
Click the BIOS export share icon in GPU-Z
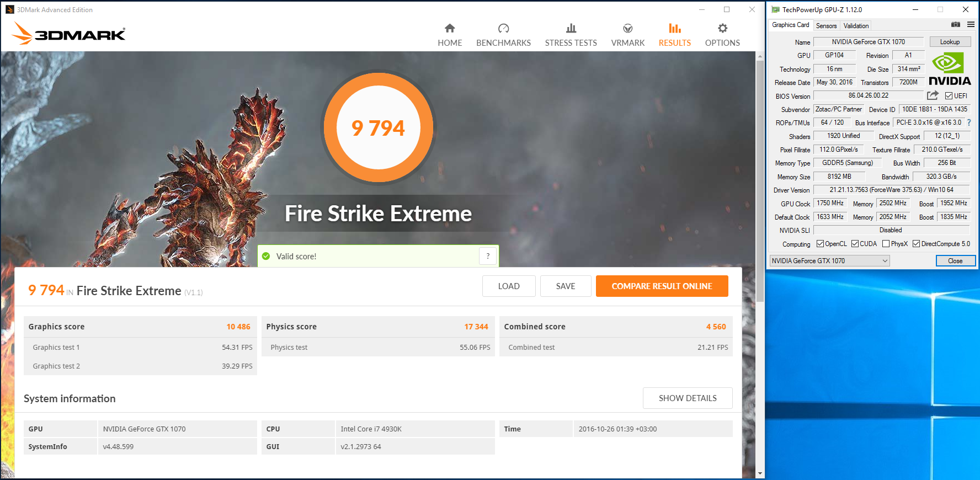(x=933, y=95)
